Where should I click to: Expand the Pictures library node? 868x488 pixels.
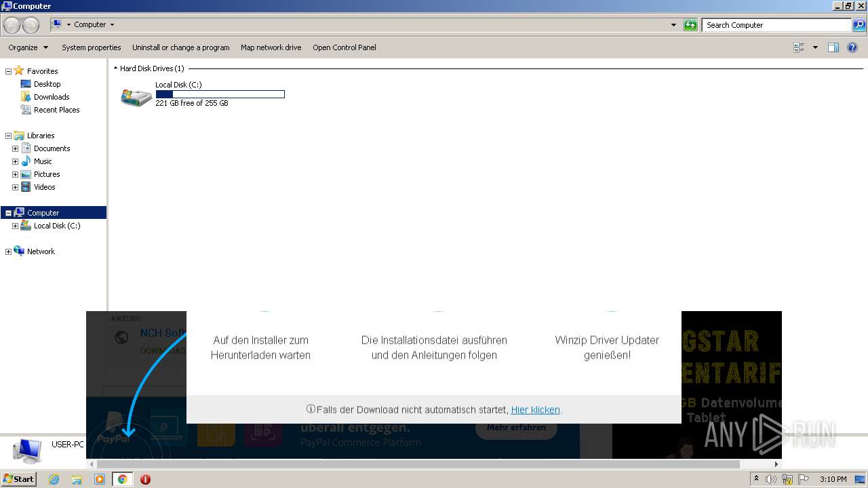[15, 174]
